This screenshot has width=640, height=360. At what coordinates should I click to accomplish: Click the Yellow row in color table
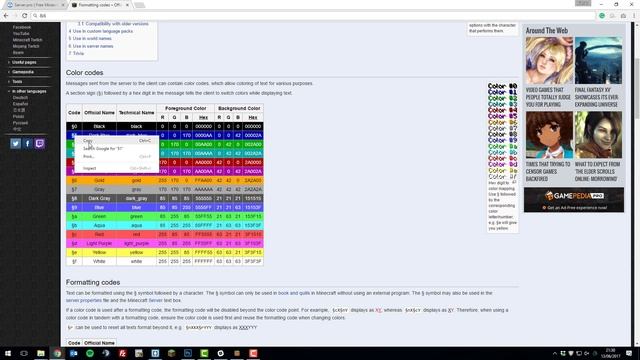165,252
